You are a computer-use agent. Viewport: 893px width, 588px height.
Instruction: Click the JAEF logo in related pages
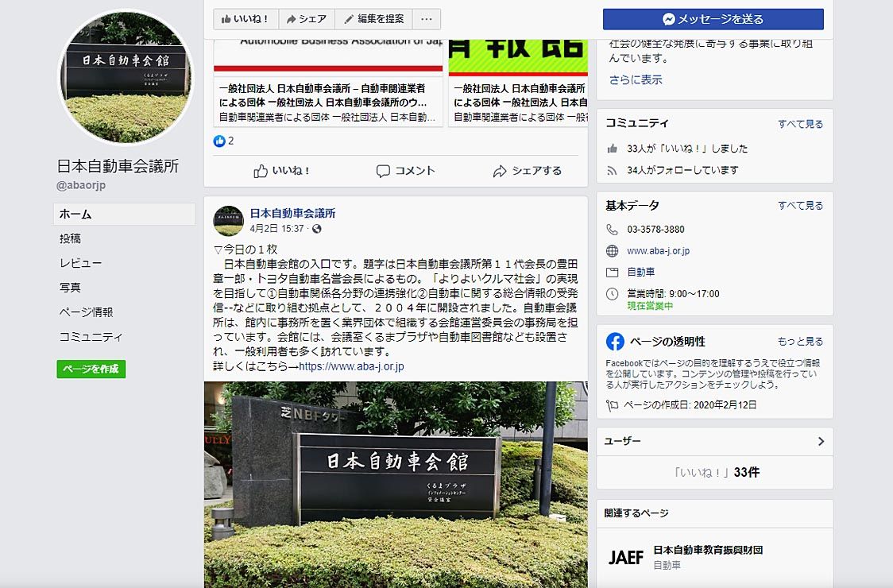[626, 557]
